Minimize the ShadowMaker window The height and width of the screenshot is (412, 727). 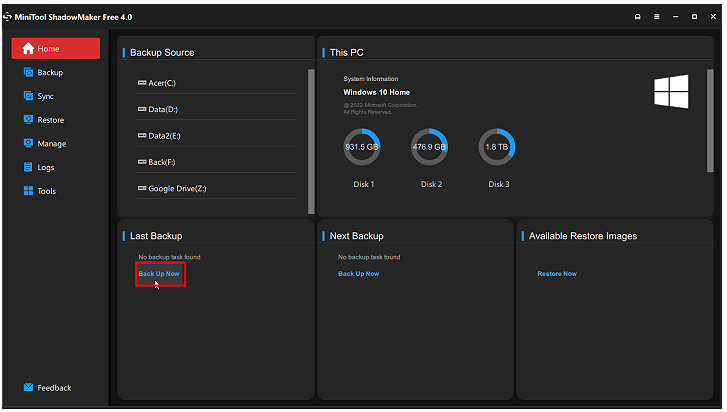(676, 17)
